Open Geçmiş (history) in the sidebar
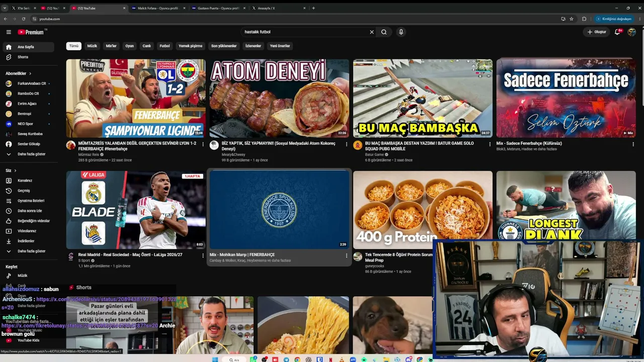 point(28,191)
